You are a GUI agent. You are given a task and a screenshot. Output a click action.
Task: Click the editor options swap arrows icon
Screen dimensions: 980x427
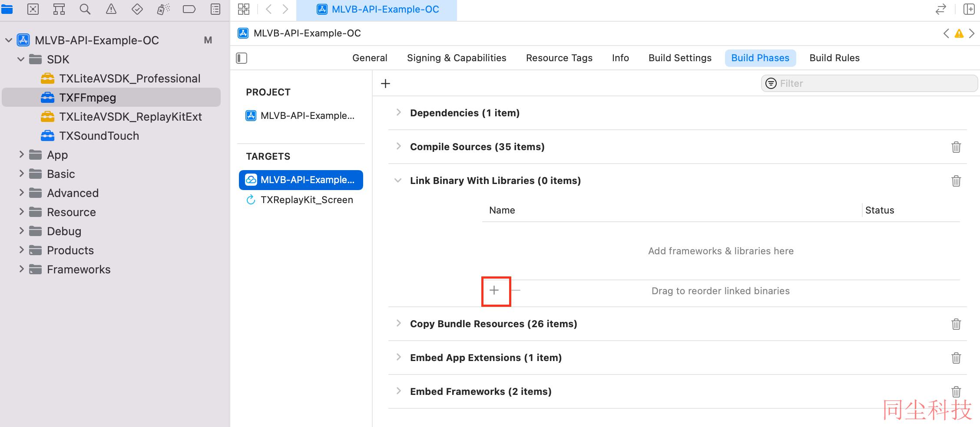coord(941,9)
